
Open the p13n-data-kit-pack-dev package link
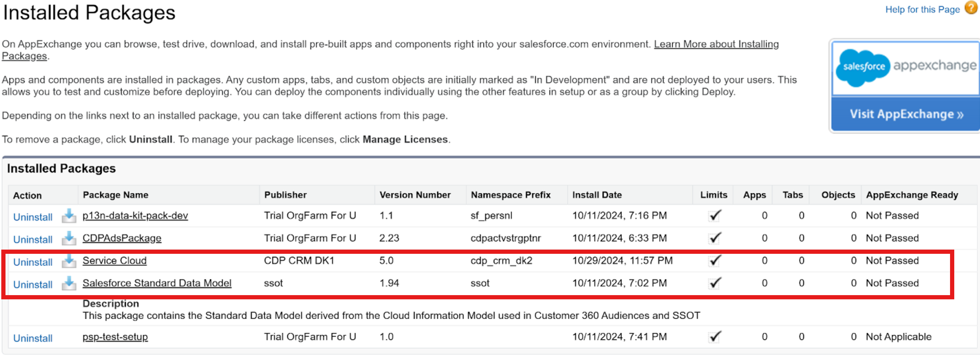pyautogui.click(x=135, y=216)
